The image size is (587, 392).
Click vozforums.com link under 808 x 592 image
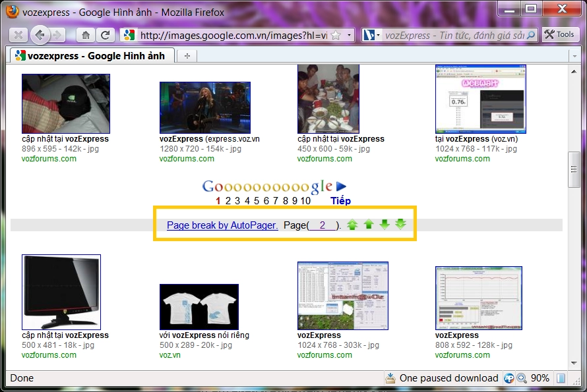click(x=462, y=355)
